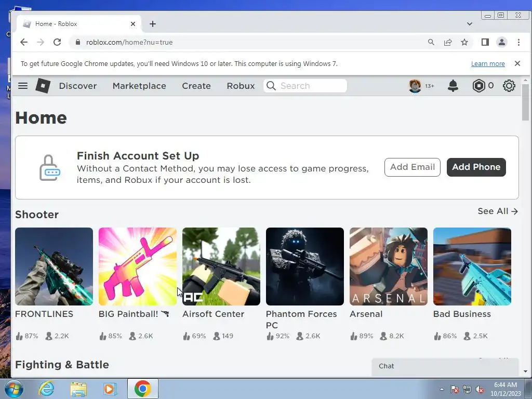The height and width of the screenshot is (399, 532).
Task: Click the Chrome taskbar button
Action: coord(143,389)
